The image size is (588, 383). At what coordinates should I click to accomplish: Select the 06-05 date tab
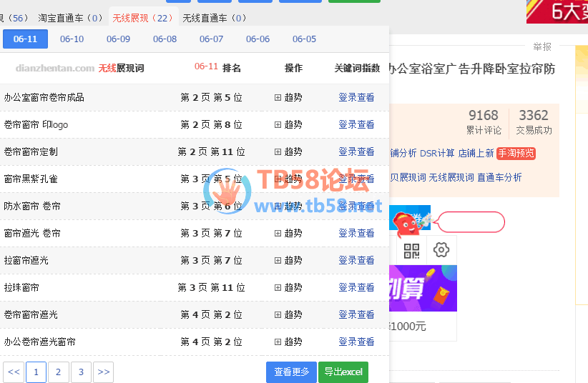(305, 39)
